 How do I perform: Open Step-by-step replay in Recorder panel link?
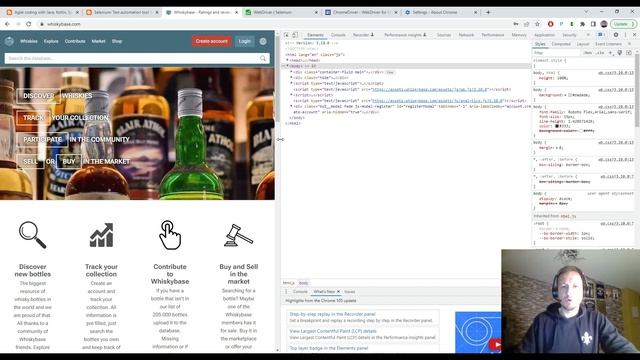pos(332,314)
